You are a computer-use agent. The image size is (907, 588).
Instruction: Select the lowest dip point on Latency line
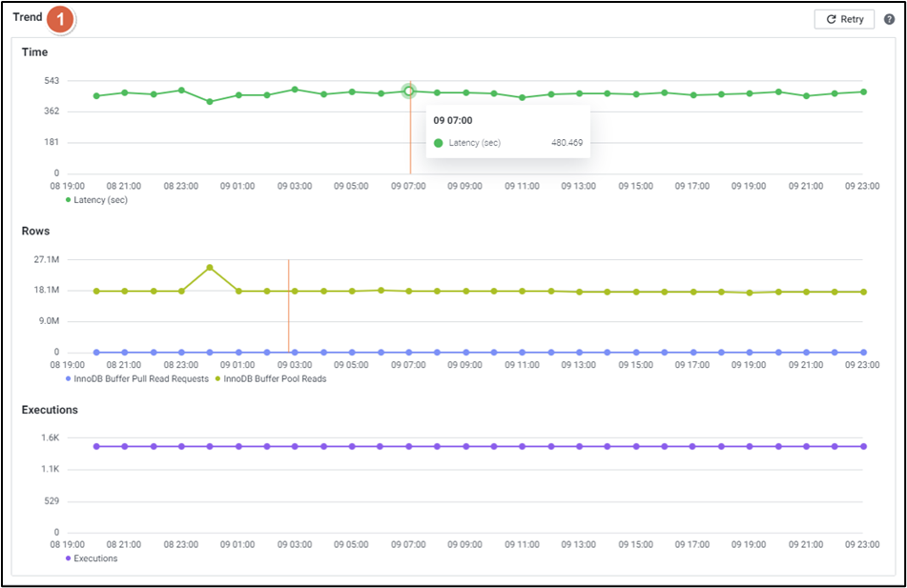click(210, 101)
